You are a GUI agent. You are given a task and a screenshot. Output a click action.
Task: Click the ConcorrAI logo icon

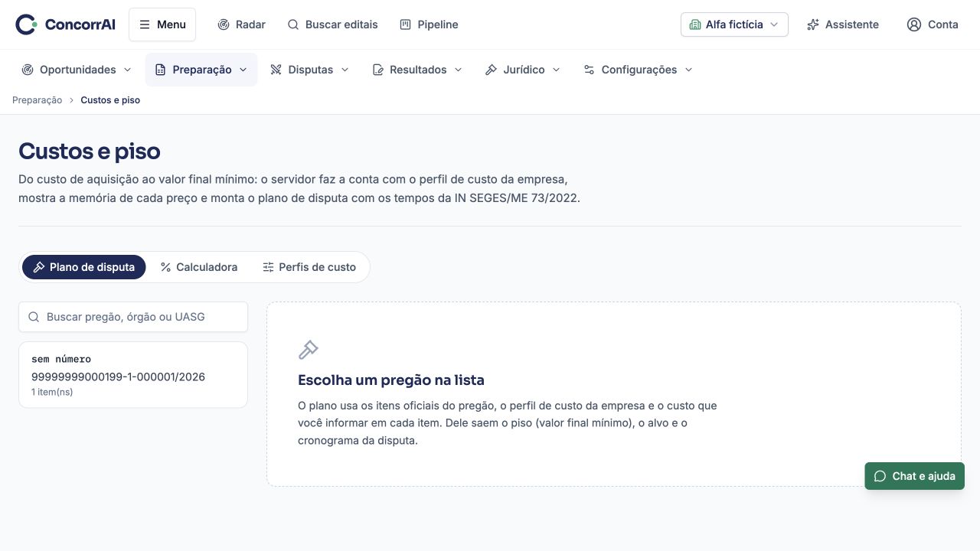pos(26,24)
